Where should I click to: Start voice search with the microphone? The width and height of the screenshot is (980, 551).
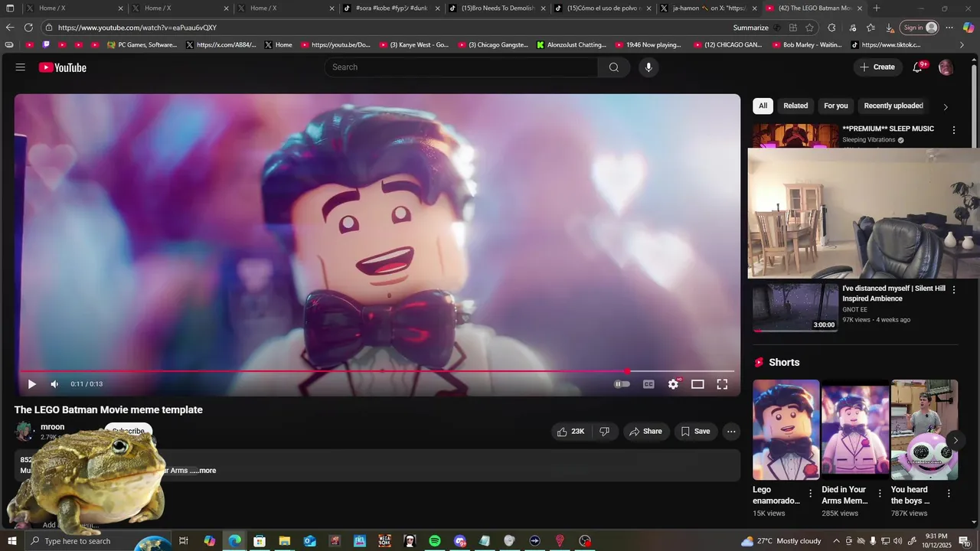point(648,67)
